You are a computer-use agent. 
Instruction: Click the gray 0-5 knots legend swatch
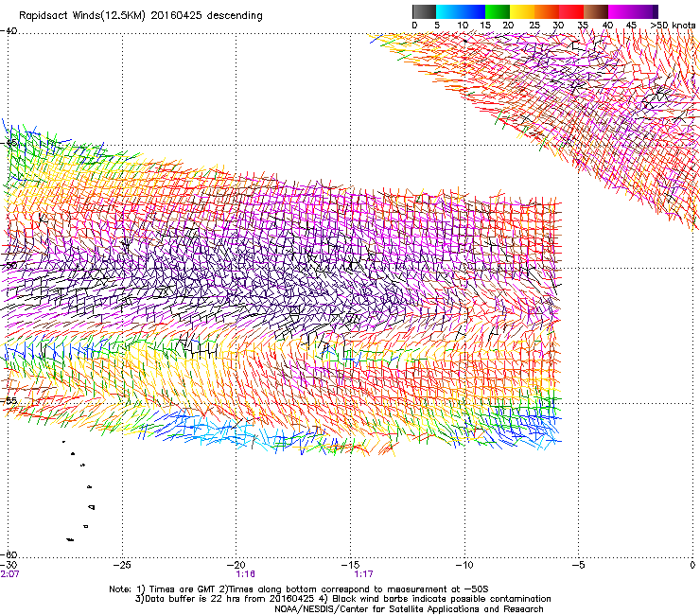[424, 11]
